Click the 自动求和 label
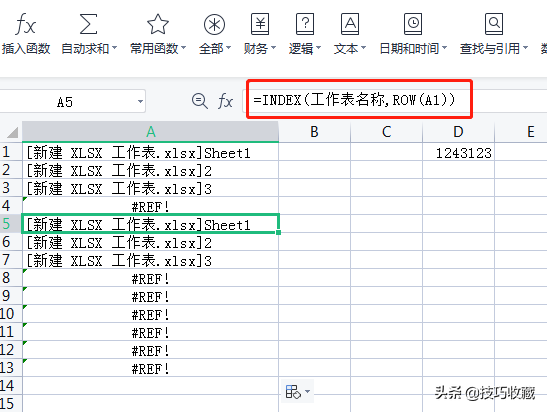The image size is (547, 412). click(85, 48)
